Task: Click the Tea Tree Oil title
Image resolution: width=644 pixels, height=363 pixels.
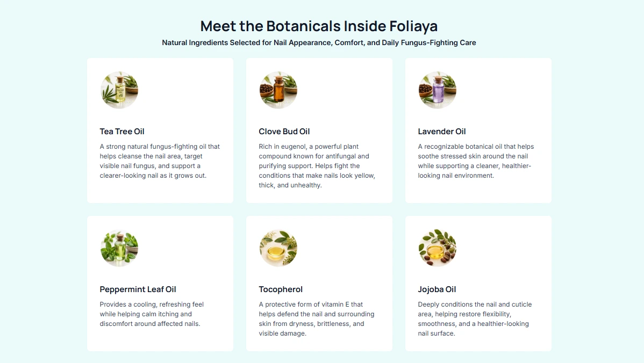Action: [x=122, y=132]
